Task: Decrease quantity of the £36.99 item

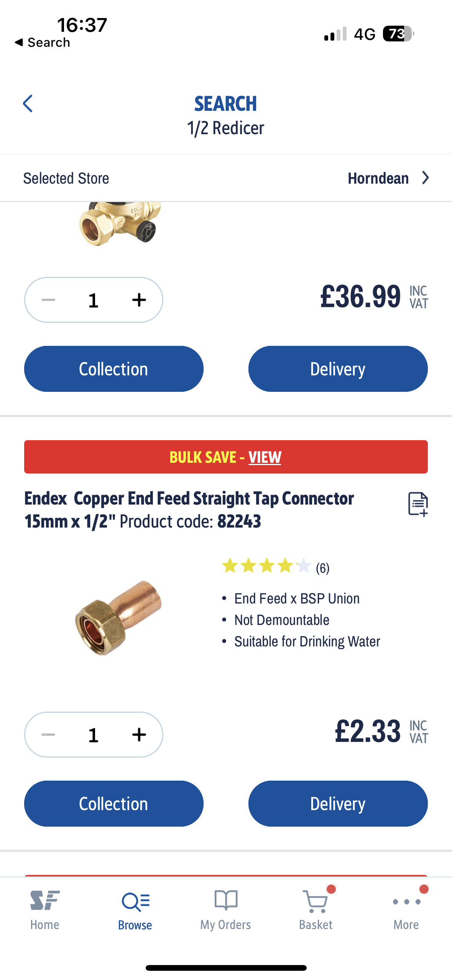Action: (48, 300)
